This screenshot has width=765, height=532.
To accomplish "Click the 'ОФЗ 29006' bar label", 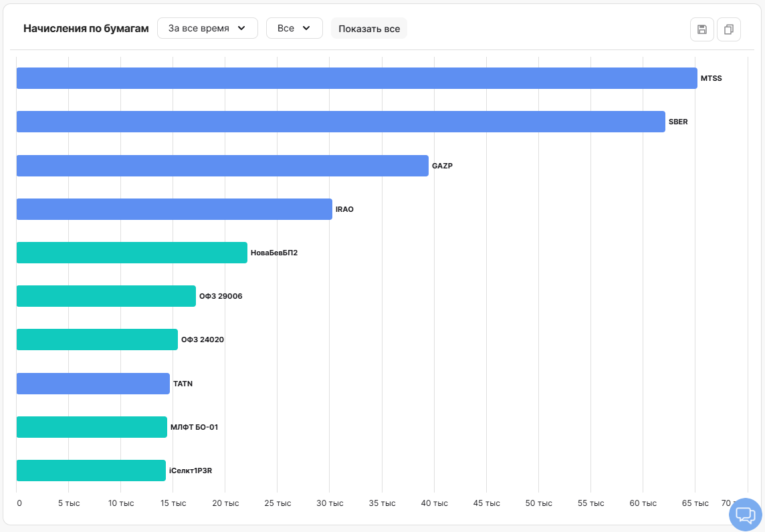I will (221, 296).
